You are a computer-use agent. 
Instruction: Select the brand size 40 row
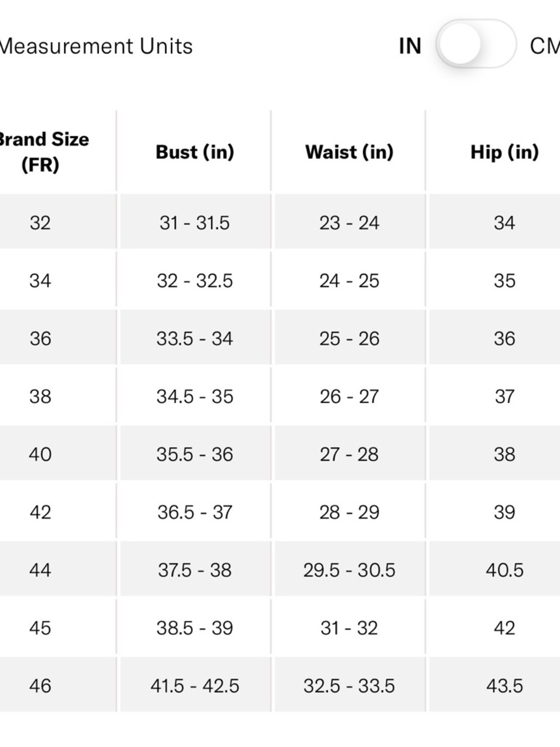point(280,454)
